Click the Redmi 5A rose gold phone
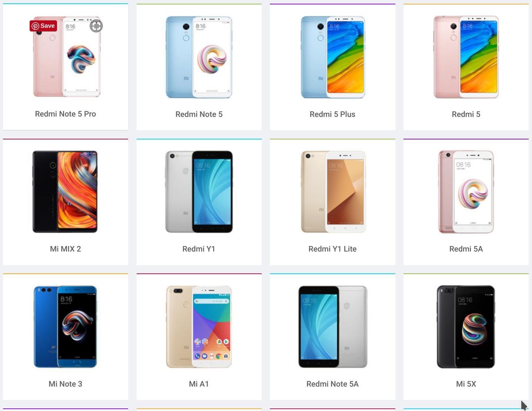This screenshot has width=532, height=411. pos(466,192)
